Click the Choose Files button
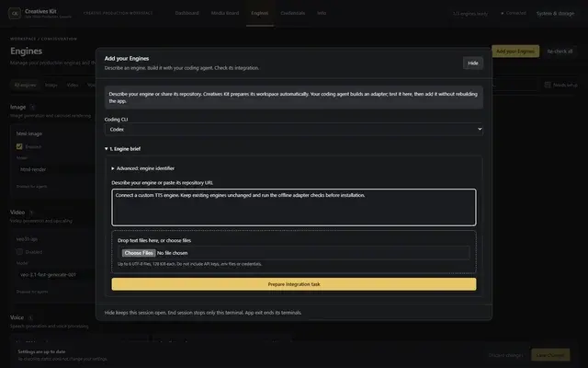The height and width of the screenshot is (368, 588). [x=139, y=253]
